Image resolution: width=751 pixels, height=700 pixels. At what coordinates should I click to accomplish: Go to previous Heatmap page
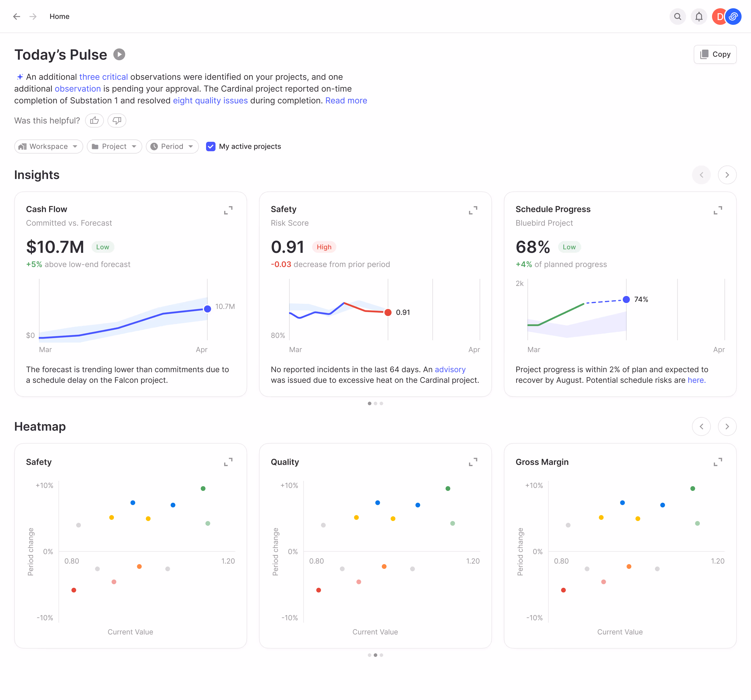tap(701, 427)
